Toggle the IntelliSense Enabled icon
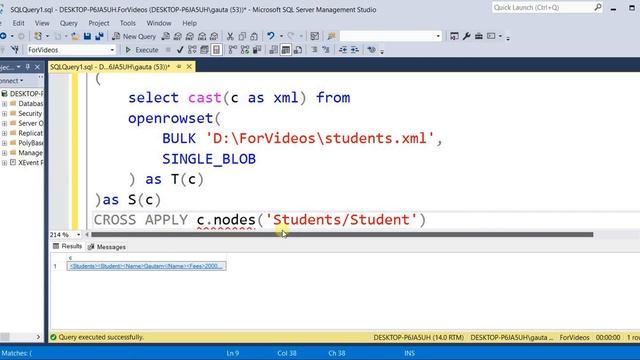 [216, 50]
